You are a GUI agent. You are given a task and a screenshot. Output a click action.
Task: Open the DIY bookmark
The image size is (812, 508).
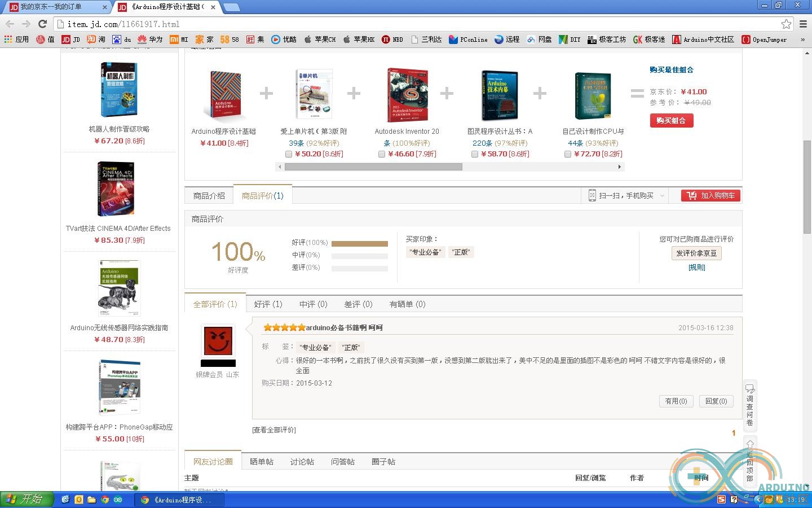coord(570,40)
